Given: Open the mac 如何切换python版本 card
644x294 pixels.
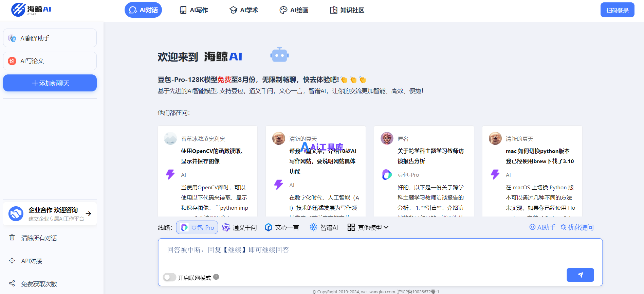Looking at the screenshot, I should (x=540, y=156).
